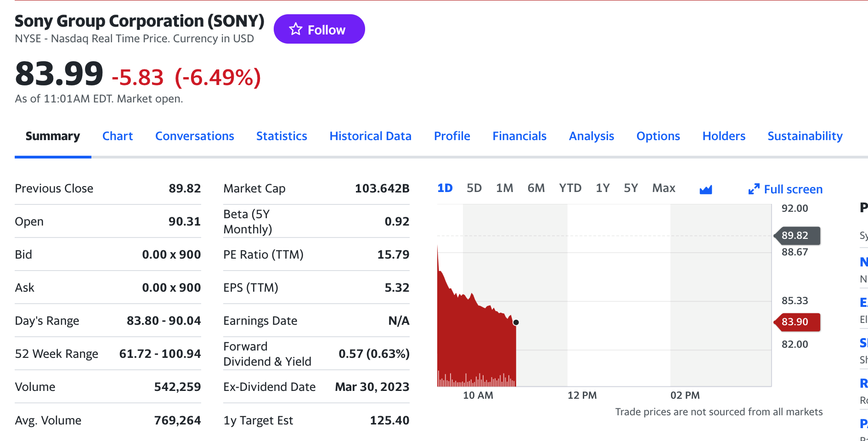Screen dimensions: 868x441
Task: Click the Open value 90.31
Action: click(x=185, y=221)
